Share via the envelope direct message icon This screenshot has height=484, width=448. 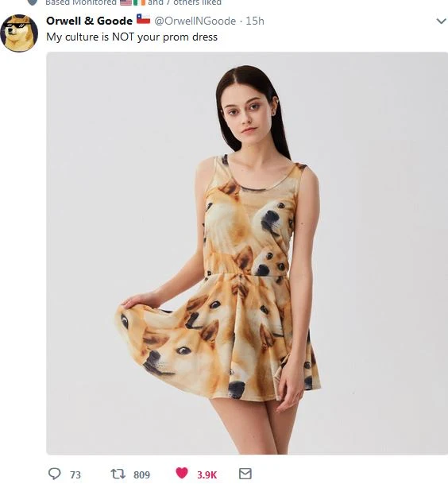point(245,474)
